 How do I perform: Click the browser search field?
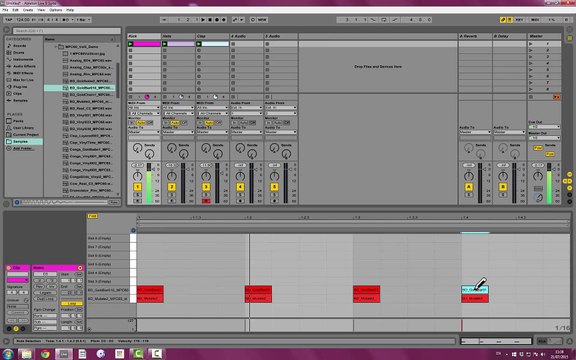click(66, 31)
